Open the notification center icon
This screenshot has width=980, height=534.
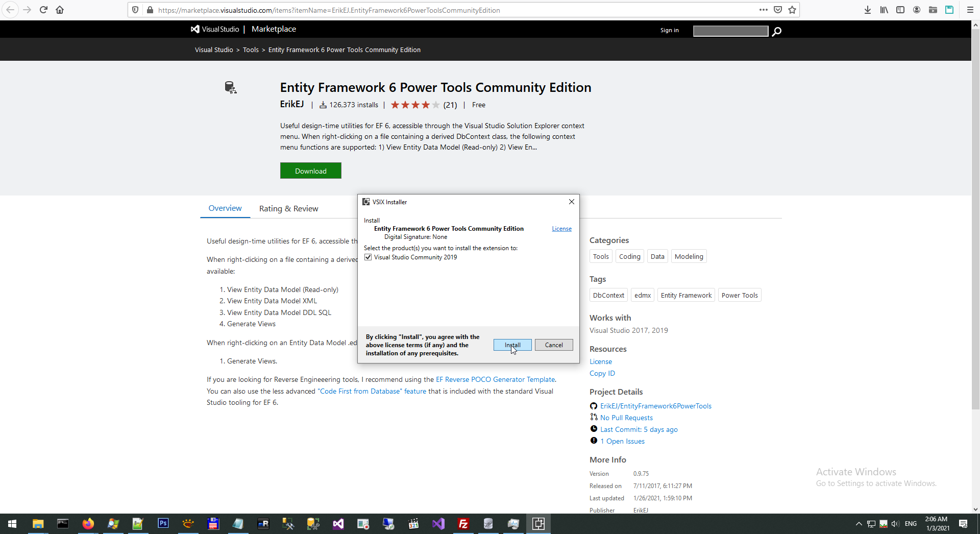click(x=963, y=524)
